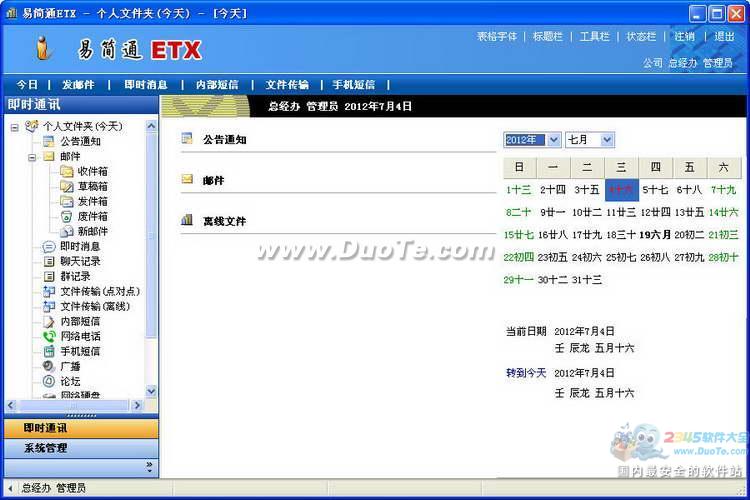Viewport: 750px width, 500px height.
Task: Click the 新邮件 new mail icon
Action: (66, 231)
